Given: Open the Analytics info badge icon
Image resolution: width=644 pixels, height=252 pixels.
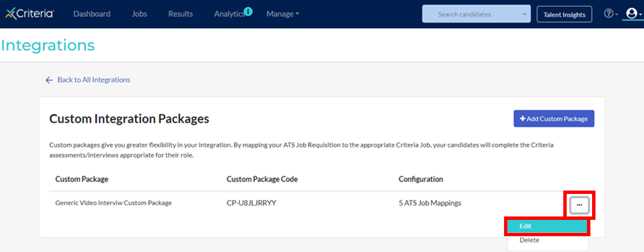Looking at the screenshot, I should point(248,11).
